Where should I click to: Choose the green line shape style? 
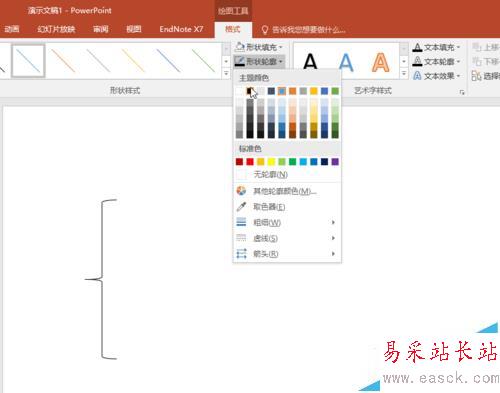(x=203, y=61)
